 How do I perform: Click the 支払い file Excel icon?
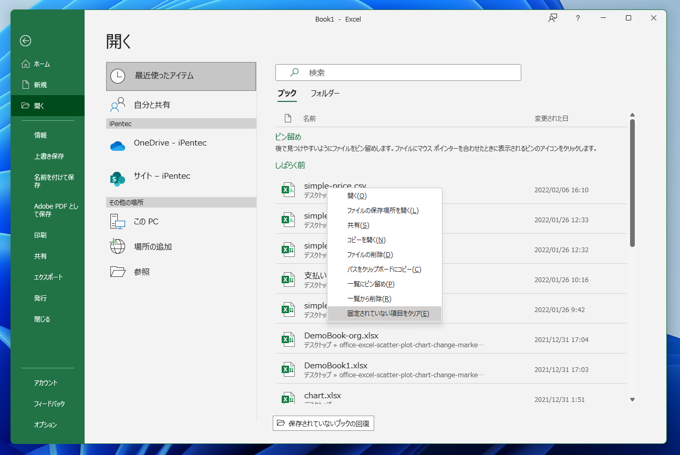pyautogui.click(x=288, y=280)
